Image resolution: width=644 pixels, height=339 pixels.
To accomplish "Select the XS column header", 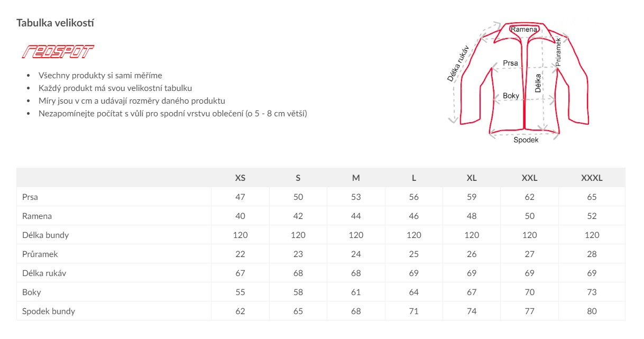I will (240, 178).
